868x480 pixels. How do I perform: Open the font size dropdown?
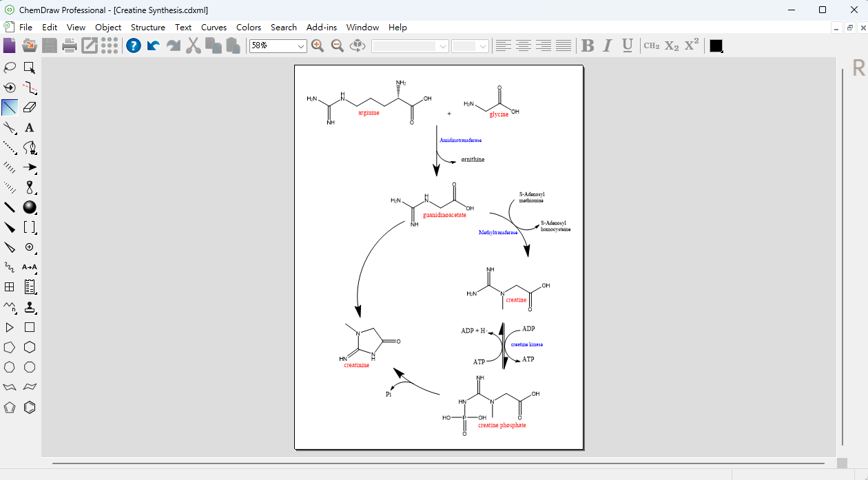click(471, 46)
